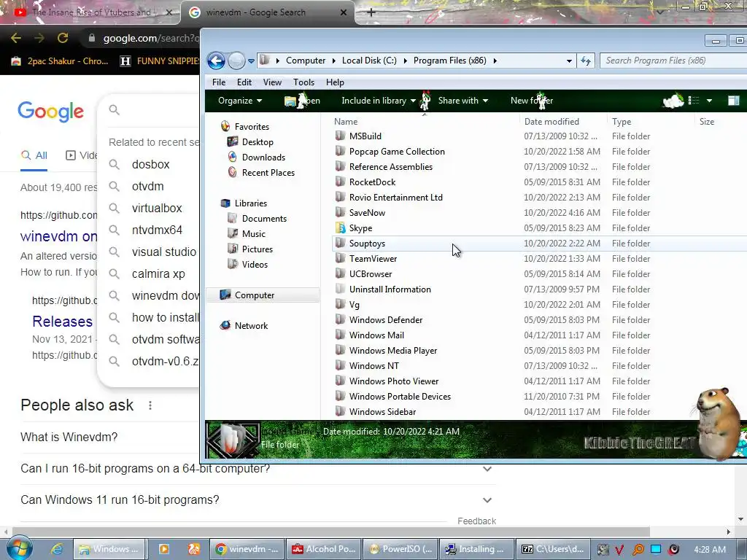Select Uninstall Information folder
This screenshot has height=560, width=747.
[x=390, y=289]
